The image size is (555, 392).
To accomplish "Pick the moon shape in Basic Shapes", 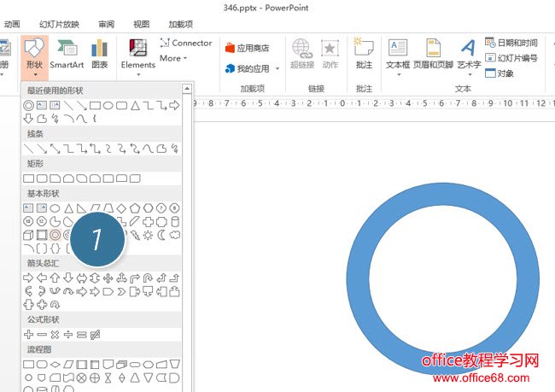I will (161, 234).
